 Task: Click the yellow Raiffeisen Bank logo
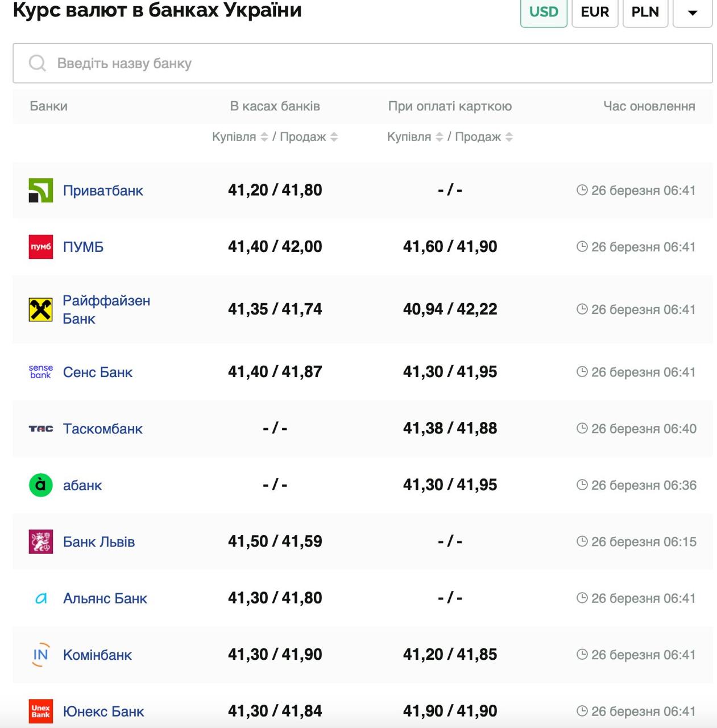point(40,309)
